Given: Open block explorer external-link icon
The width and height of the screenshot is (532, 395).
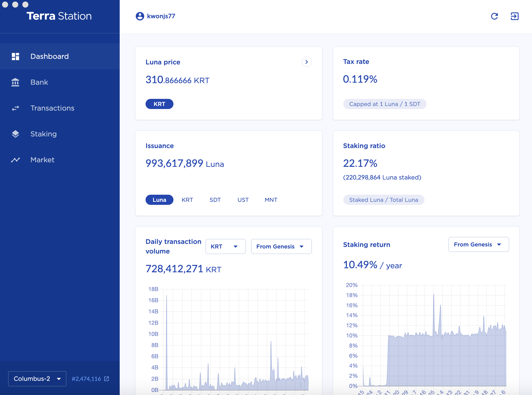Looking at the screenshot, I should pyautogui.click(x=107, y=379).
